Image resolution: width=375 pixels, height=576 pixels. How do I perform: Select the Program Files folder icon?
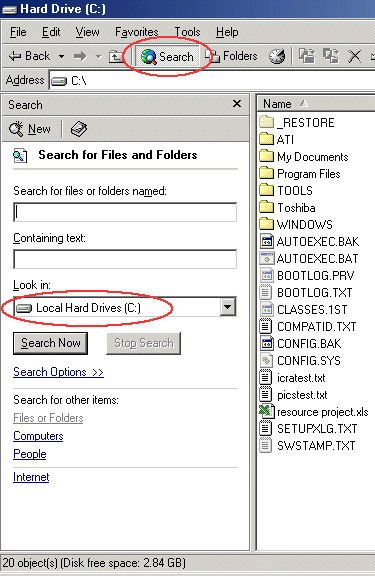pyautogui.click(x=266, y=173)
